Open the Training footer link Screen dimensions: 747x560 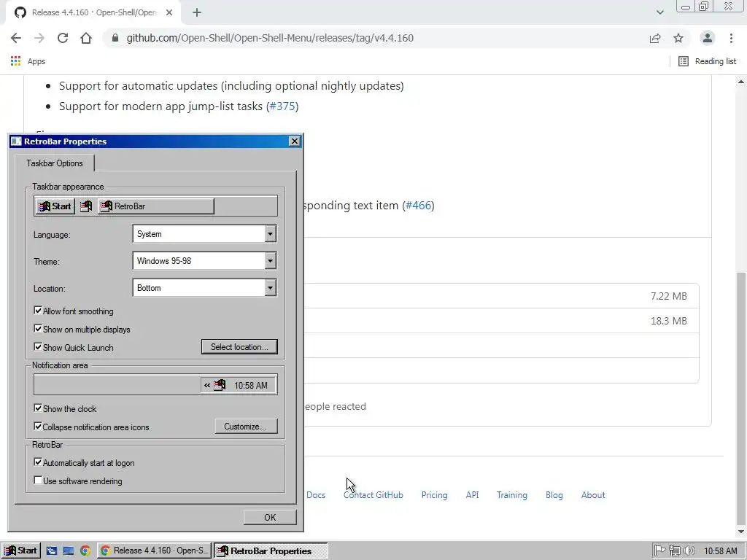511,495
